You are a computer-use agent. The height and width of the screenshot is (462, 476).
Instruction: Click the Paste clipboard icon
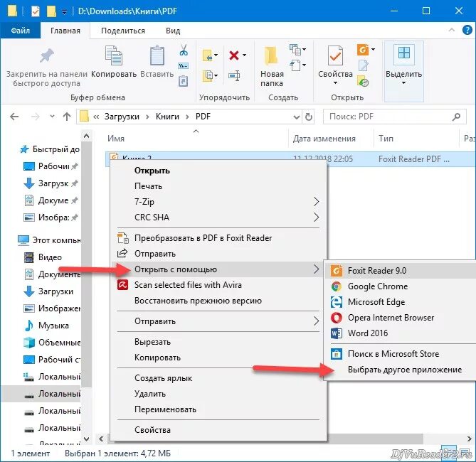tap(157, 55)
